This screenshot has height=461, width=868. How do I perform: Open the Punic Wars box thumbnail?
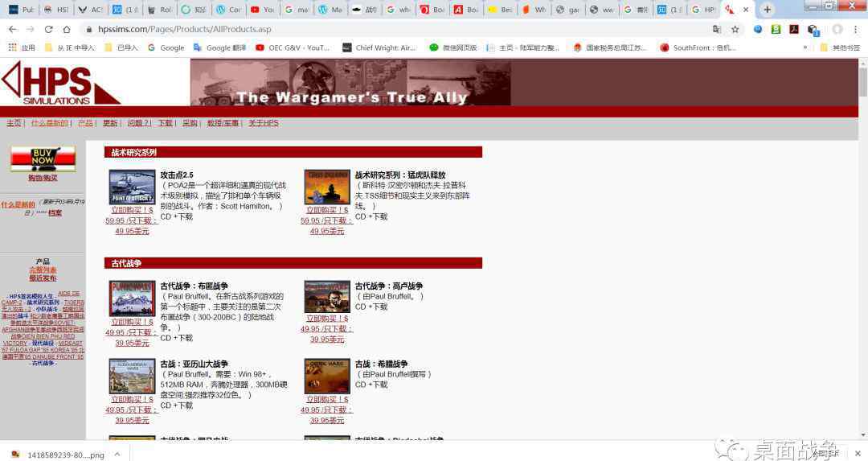tap(132, 298)
